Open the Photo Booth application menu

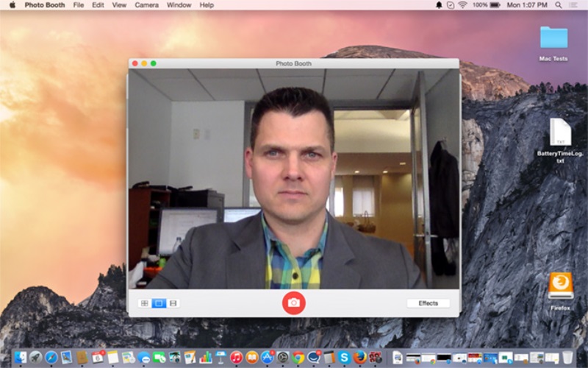[x=45, y=5]
